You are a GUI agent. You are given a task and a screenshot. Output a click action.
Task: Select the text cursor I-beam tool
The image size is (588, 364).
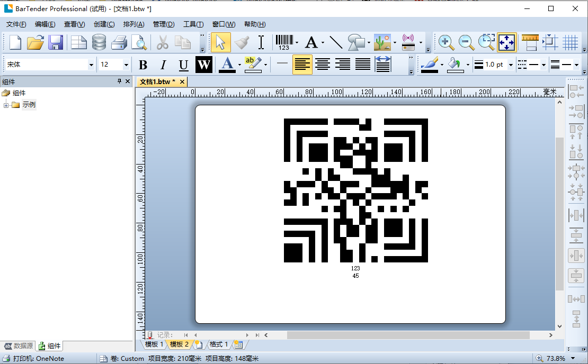[x=261, y=42]
